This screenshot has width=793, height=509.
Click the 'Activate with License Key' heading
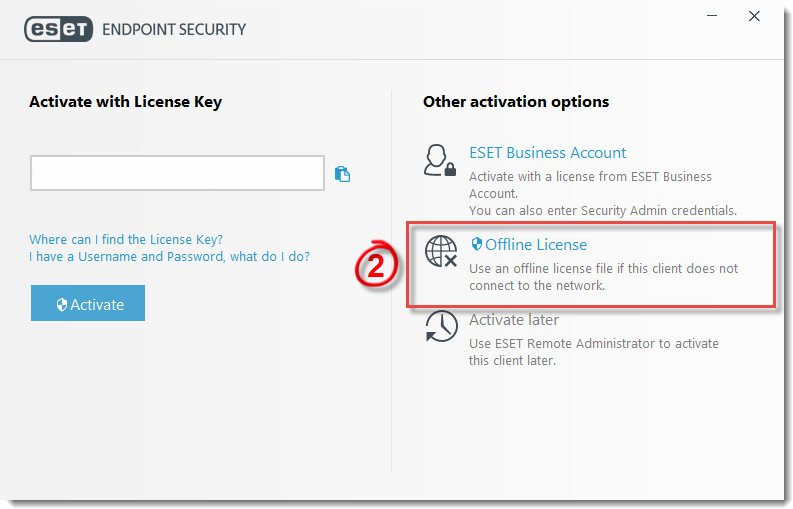pos(125,102)
